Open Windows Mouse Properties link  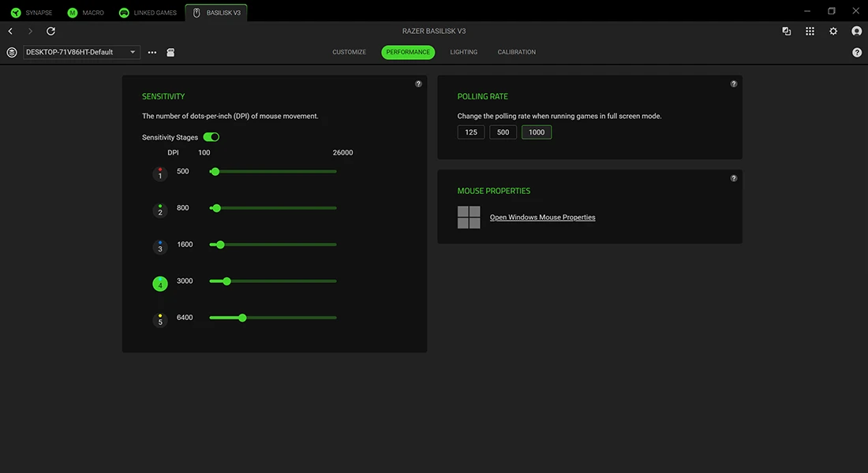click(543, 218)
